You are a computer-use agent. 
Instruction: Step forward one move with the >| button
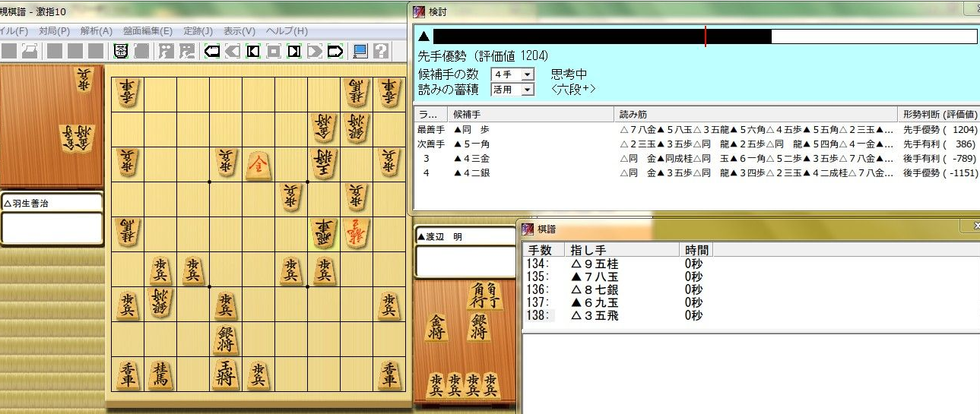point(294,51)
